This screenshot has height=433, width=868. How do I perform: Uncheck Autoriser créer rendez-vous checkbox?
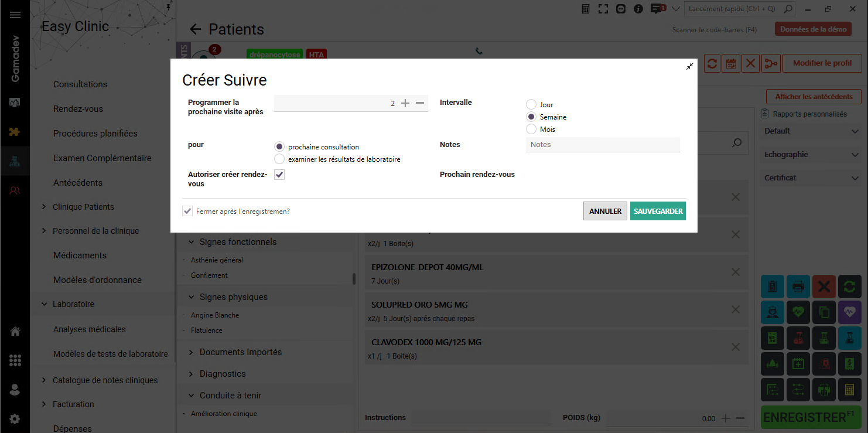[279, 175]
